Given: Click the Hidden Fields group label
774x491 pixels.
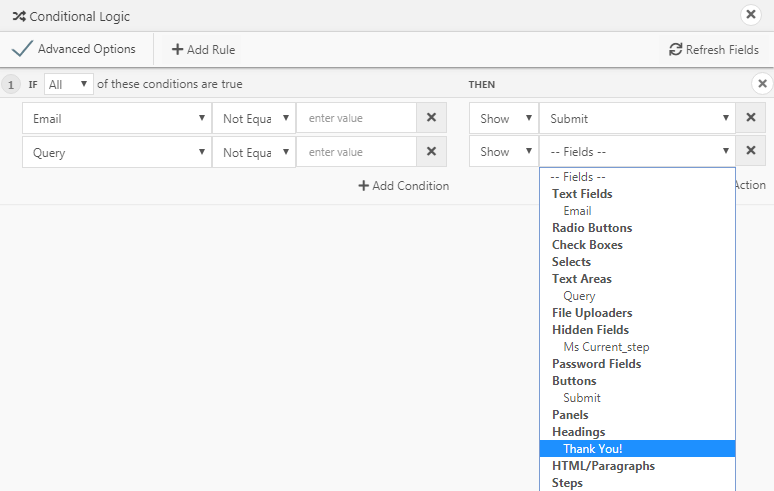Looking at the screenshot, I should [x=590, y=330].
